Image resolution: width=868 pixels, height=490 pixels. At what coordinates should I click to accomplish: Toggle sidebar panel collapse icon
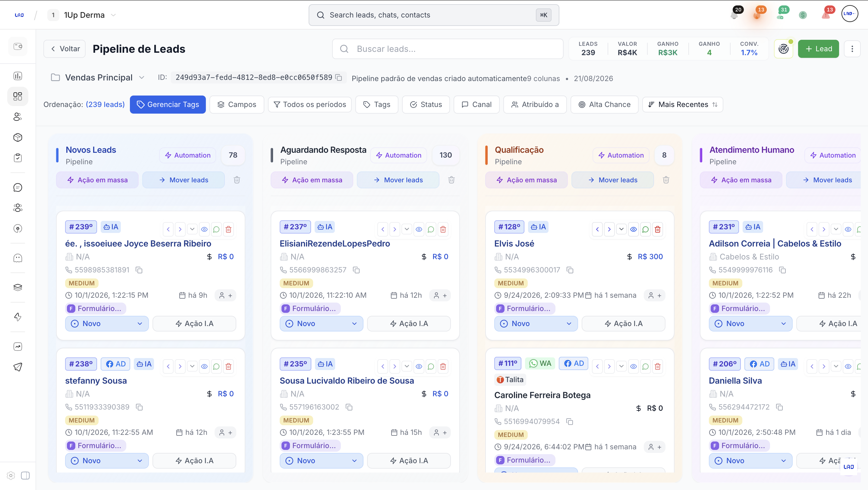pos(25,476)
